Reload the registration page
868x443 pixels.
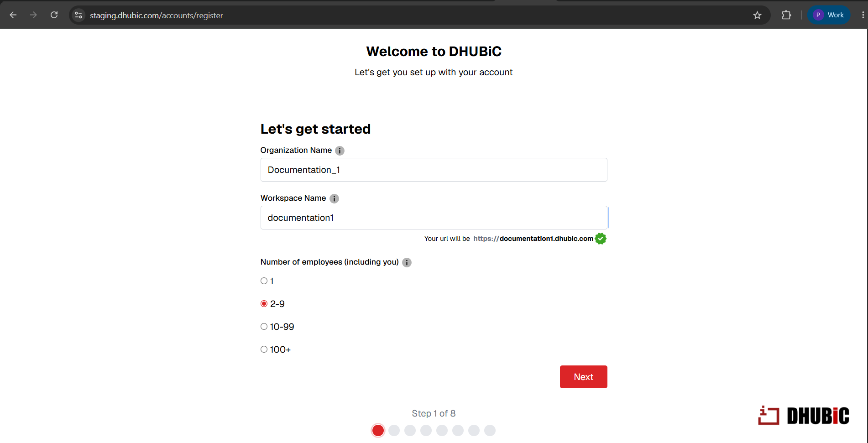point(54,15)
